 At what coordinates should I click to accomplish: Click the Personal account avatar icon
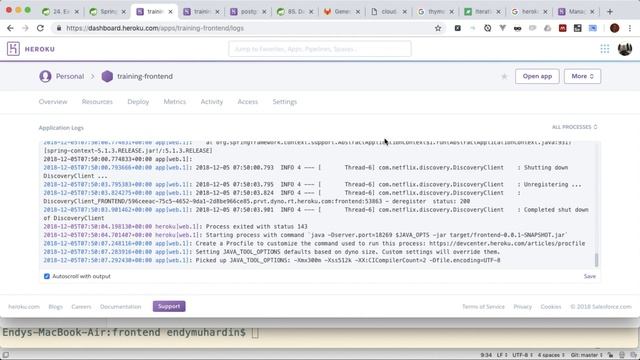tap(45, 76)
